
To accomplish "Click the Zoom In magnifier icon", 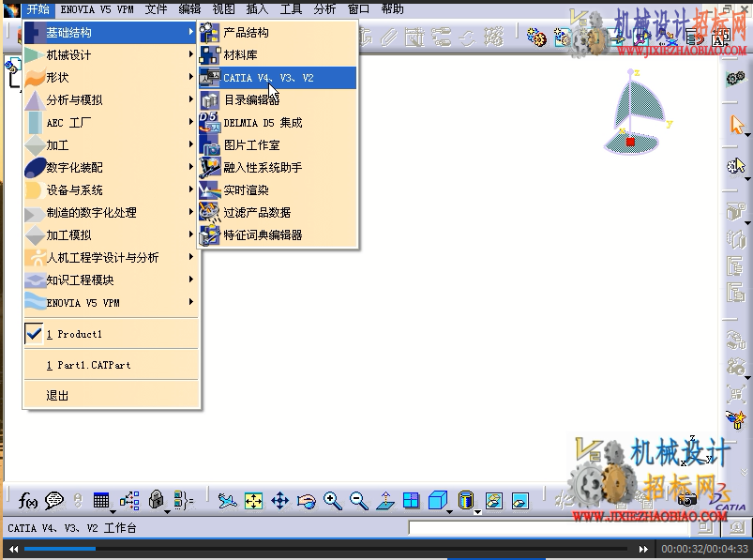I will click(x=332, y=501).
